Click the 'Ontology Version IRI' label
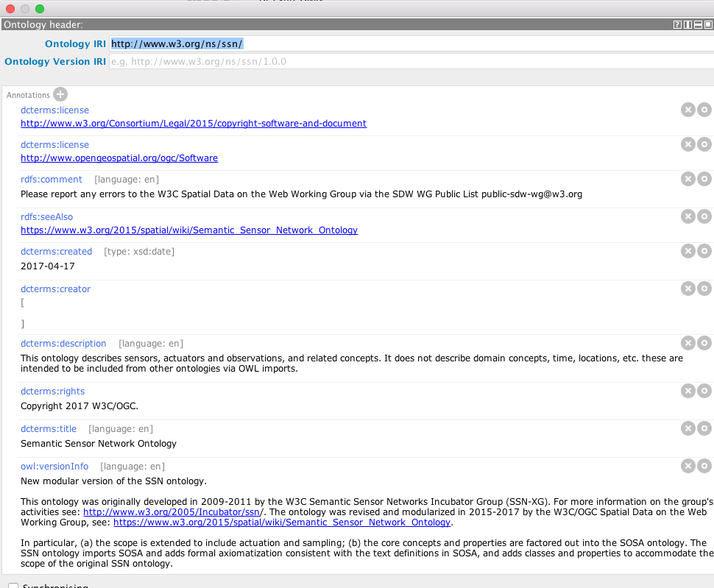Image resolution: width=714 pixels, height=588 pixels. (55, 61)
